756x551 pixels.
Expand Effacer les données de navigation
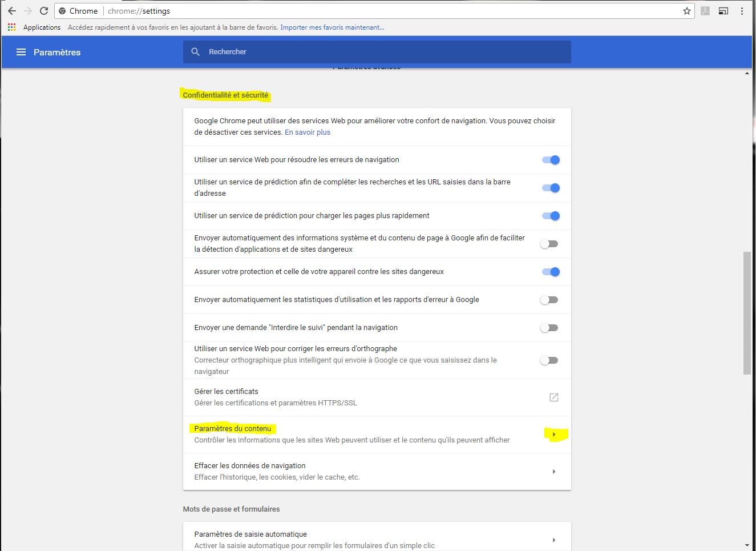(554, 472)
